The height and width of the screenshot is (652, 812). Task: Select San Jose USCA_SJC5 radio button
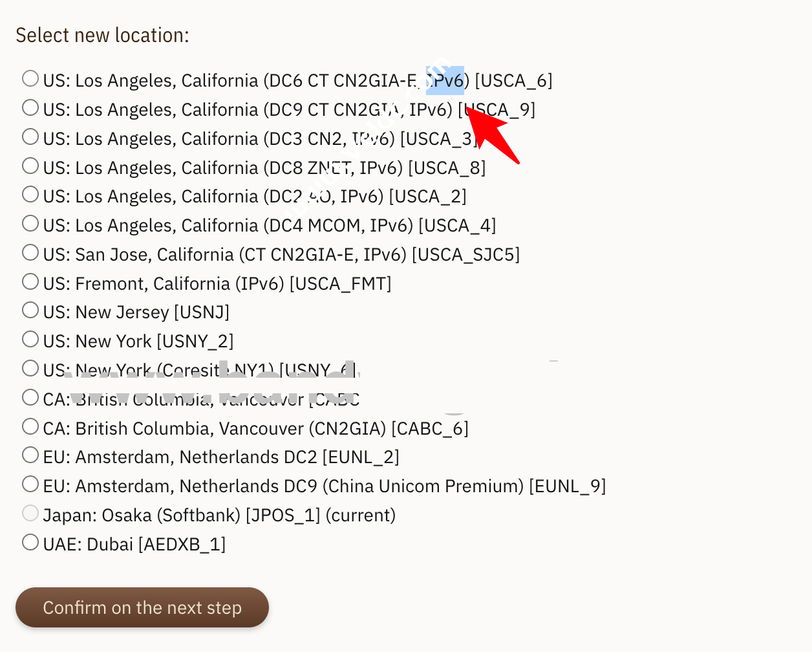pyautogui.click(x=30, y=252)
